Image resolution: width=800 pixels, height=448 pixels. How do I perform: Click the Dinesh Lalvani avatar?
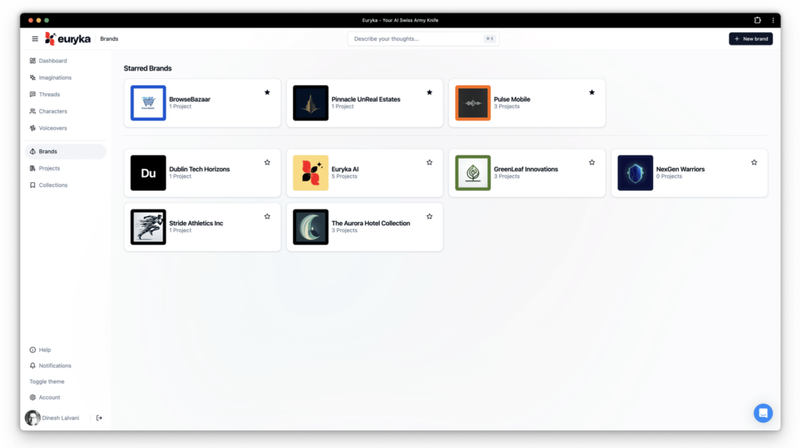pos(33,418)
